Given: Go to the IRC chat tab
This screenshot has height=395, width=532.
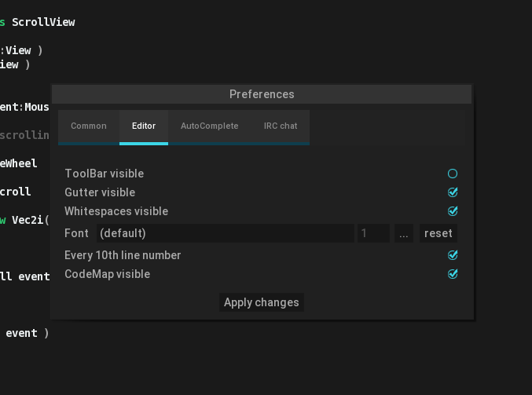Looking at the screenshot, I should coord(281,126).
